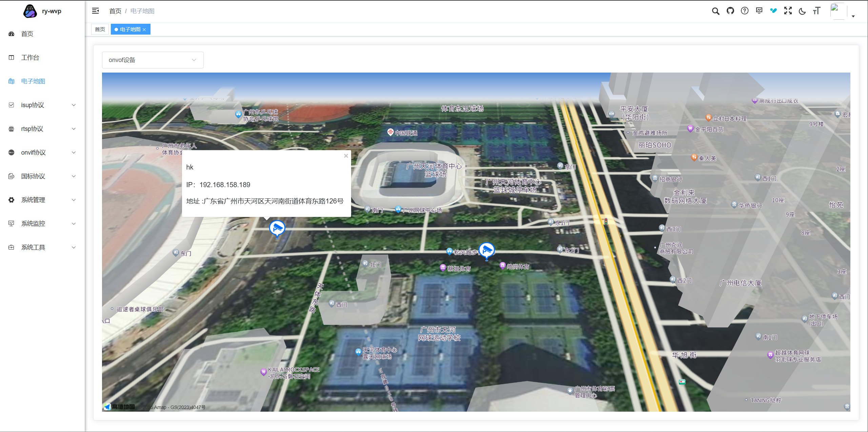Screen dimensions: 868x432
Task: Click the traffic light icon on road
Action: 606,221
